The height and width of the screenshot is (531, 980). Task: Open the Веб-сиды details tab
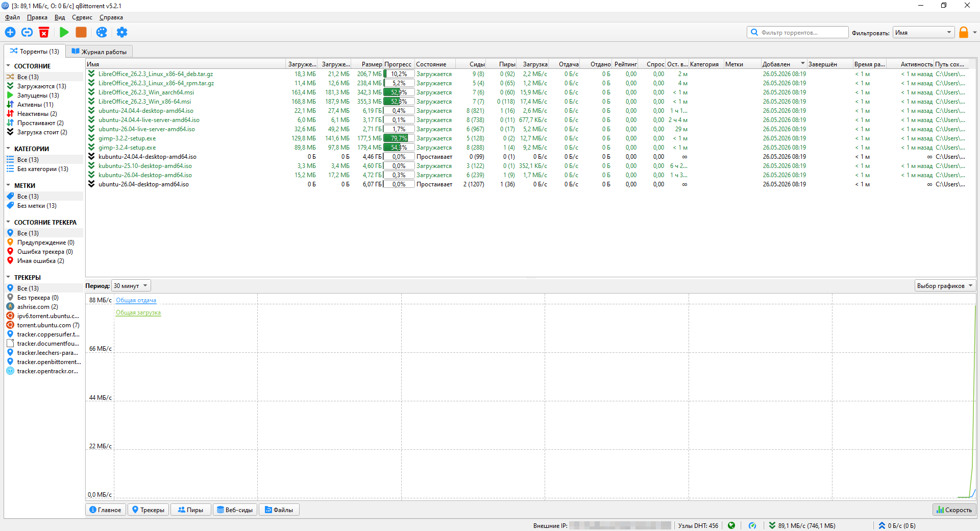pos(235,510)
